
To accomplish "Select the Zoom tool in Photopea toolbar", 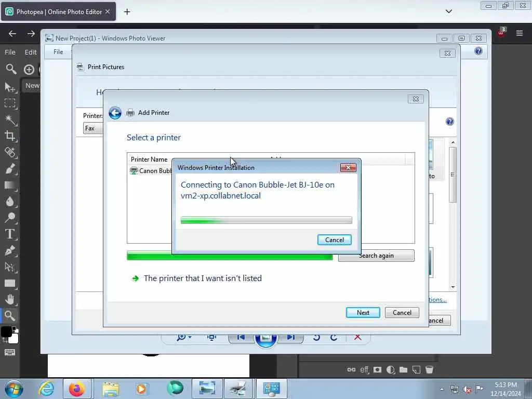I will click(x=10, y=316).
